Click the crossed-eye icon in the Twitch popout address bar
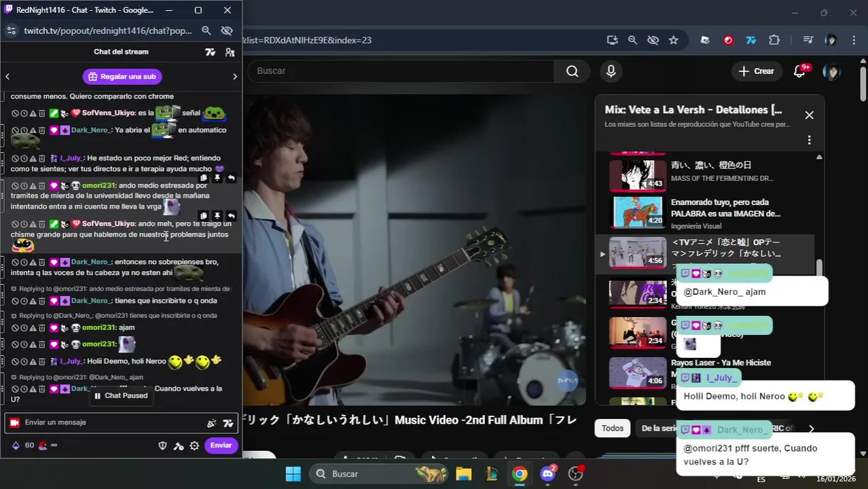This screenshot has height=489, width=868. click(x=227, y=31)
